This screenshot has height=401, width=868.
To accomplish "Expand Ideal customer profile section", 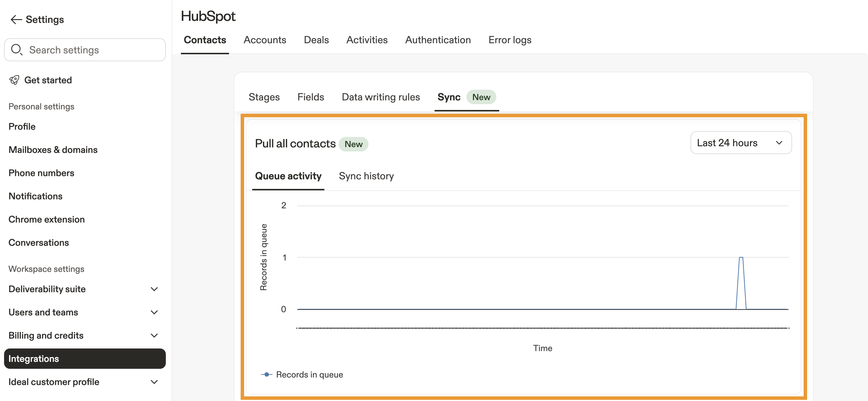I will coord(154,382).
